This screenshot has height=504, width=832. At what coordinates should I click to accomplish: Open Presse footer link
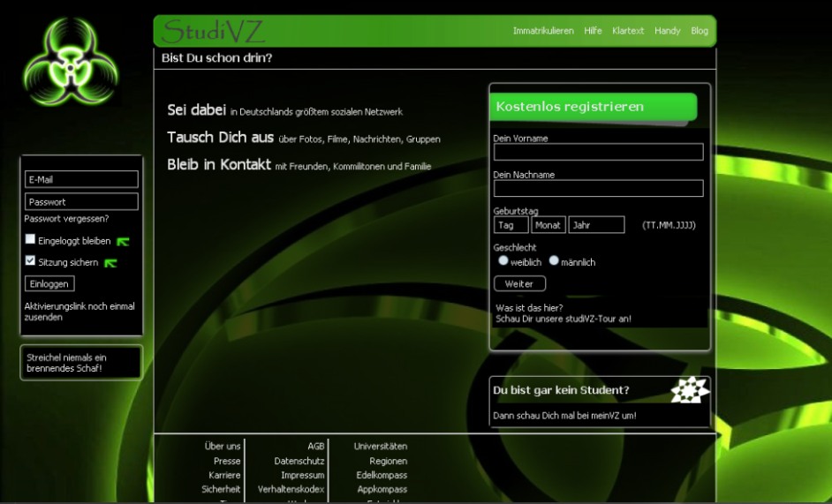point(227,461)
